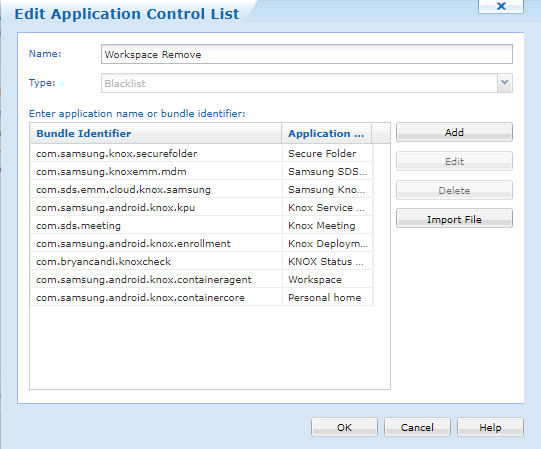The image size is (541, 449).
Task: Select com.samsung.knoxemm.mdm row
Action: coord(202,171)
